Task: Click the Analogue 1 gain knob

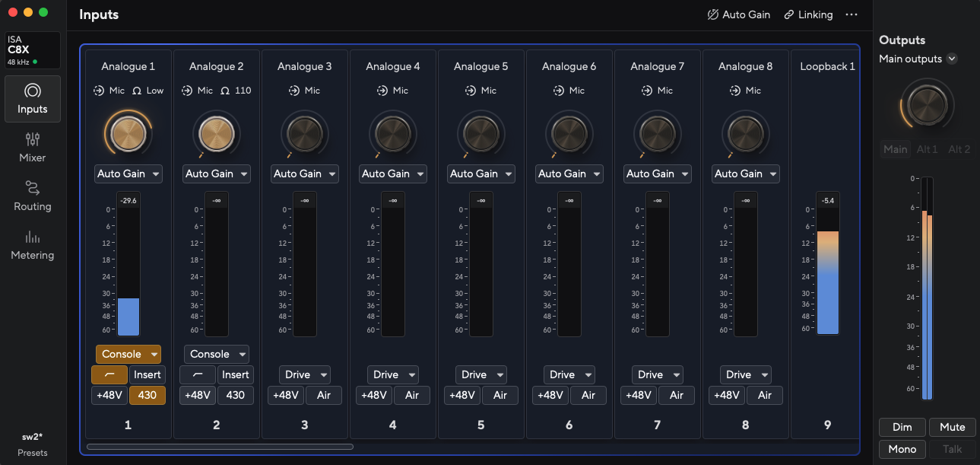Action: pyautogui.click(x=128, y=133)
